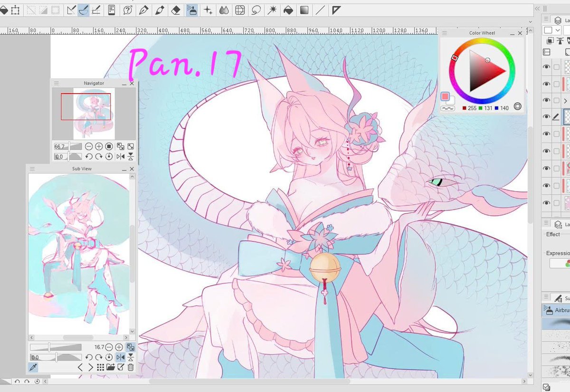
Task: Select the Pen tool
Action: 143,10
